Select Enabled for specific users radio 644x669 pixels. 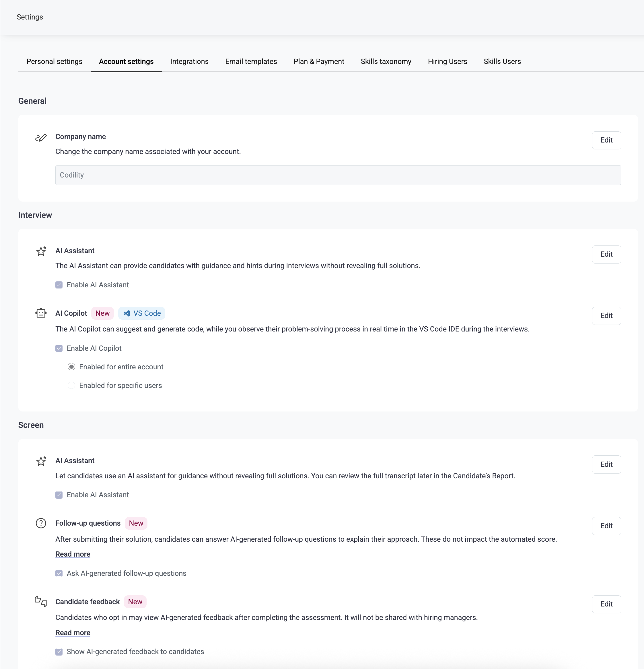(x=71, y=385)
